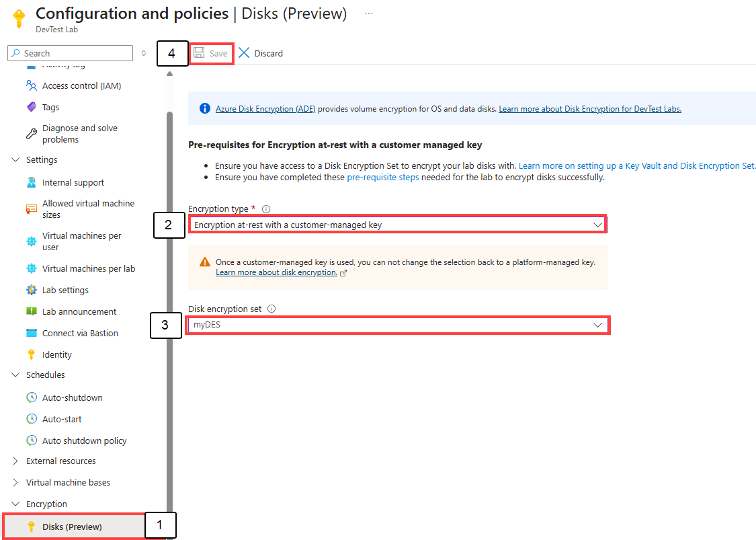The image size is (756, 540).
Task: Click the collapse sidebar arrows next to Search
Action: [x=144, y=53]
